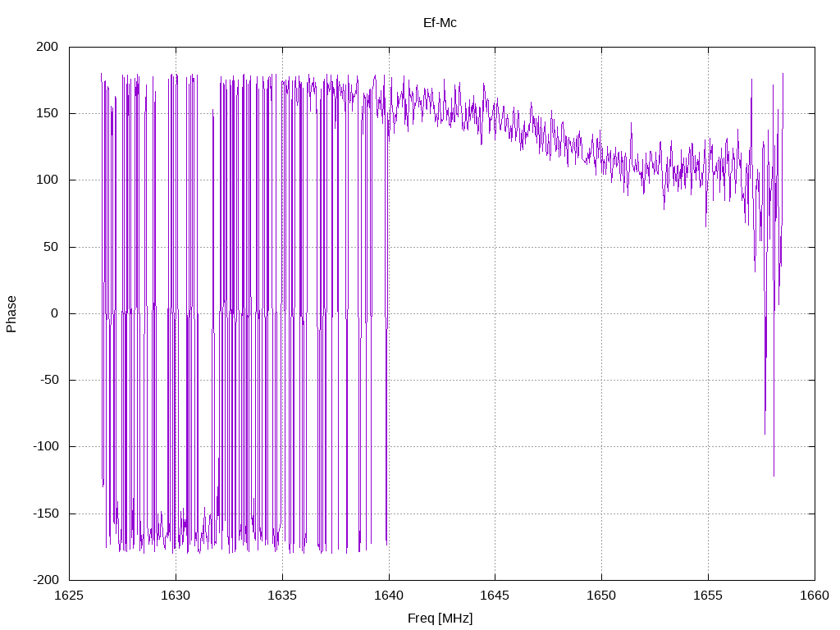This screenshot has width=840, height=630.
Task: Click the 1625 x-axis tick label
Action: [x=69, y=596]
